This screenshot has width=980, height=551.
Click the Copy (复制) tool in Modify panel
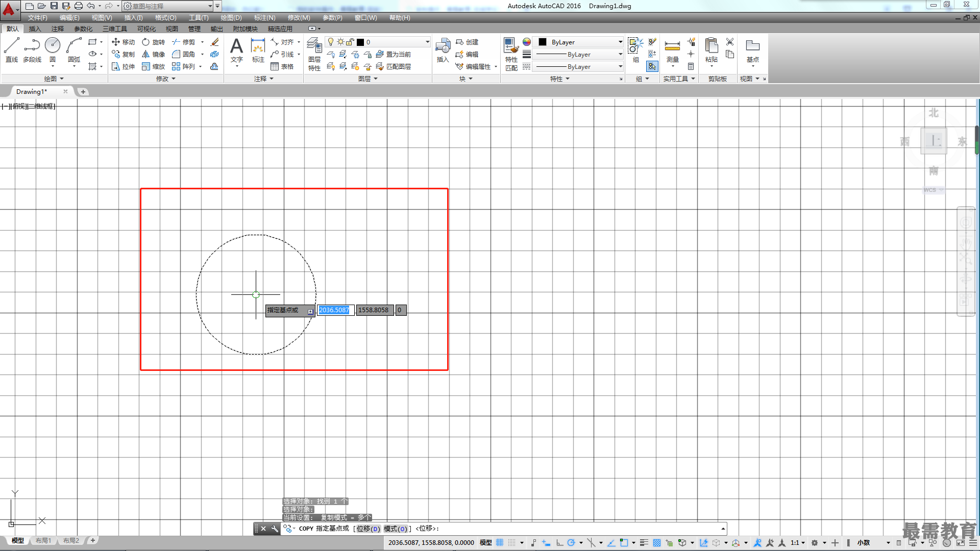click(123, 54)
